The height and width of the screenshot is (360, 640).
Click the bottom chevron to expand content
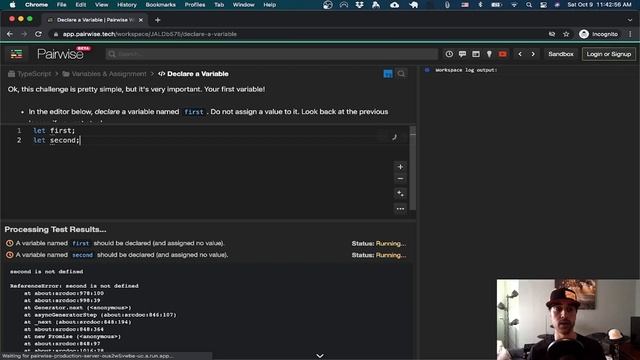coord(320,356)
